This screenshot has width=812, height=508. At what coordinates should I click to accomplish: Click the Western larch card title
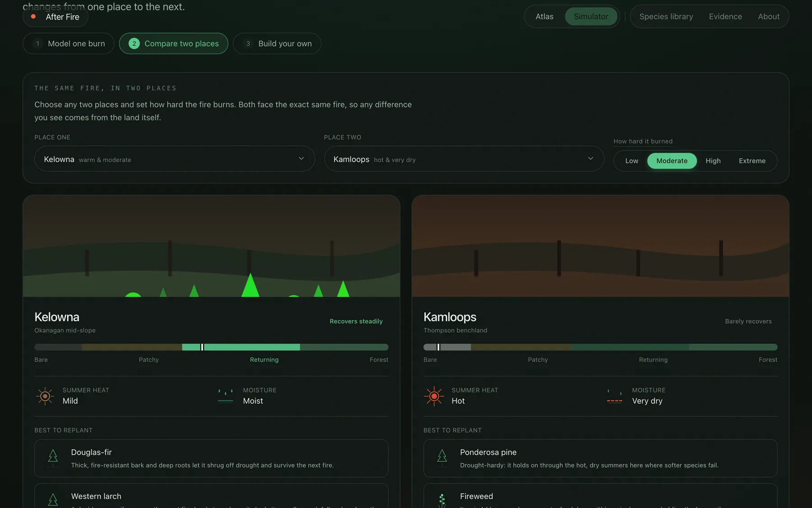[x=96, y=496]
